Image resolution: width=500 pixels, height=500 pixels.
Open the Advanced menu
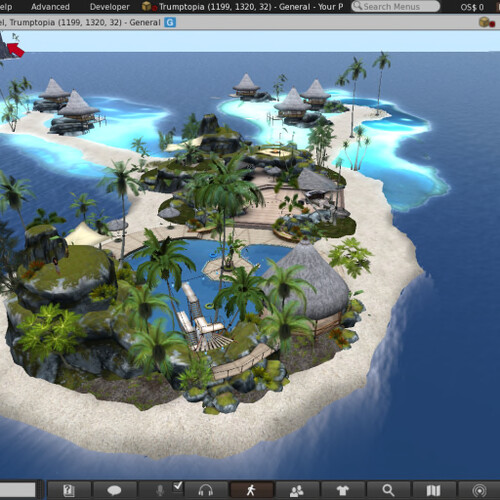point(50,7)
